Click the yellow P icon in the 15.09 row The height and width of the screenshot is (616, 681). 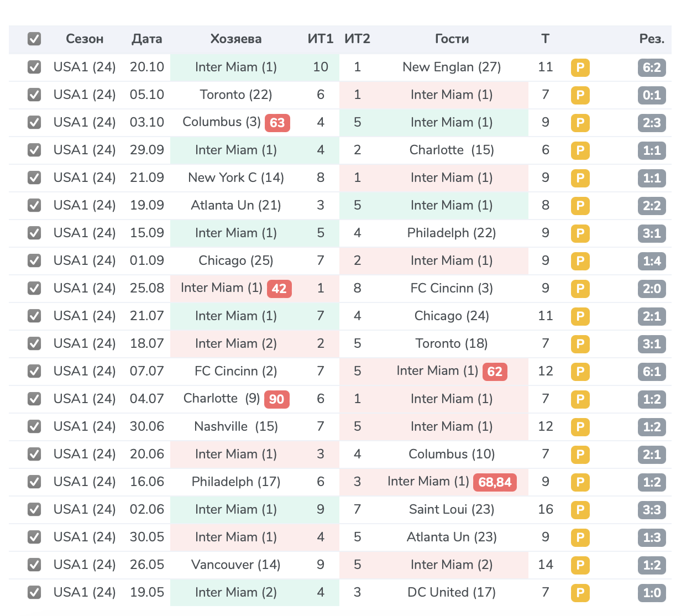click(x=580, y=233)
